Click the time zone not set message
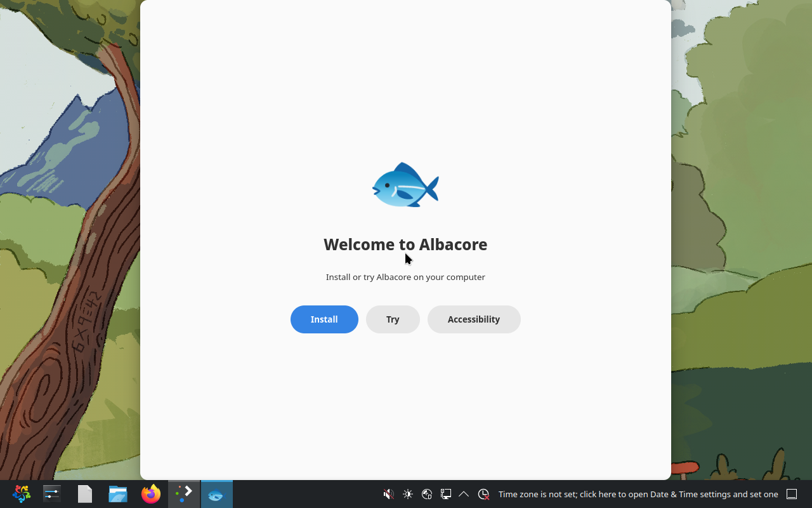Screen dimensions: 812x508 (638, 494)
